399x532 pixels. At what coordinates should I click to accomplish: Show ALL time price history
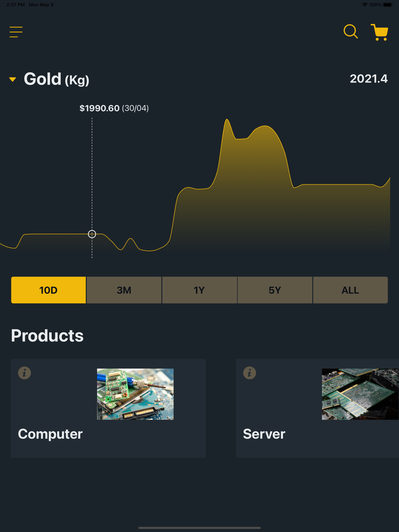coord(350,290)
